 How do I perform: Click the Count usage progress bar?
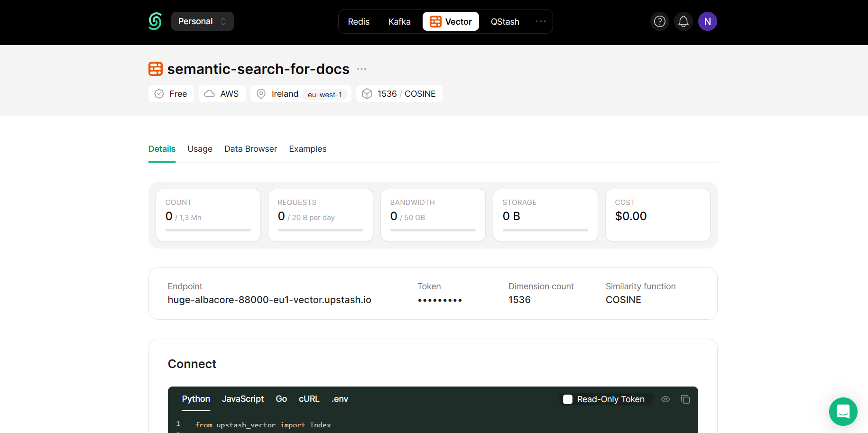point(208,230)
